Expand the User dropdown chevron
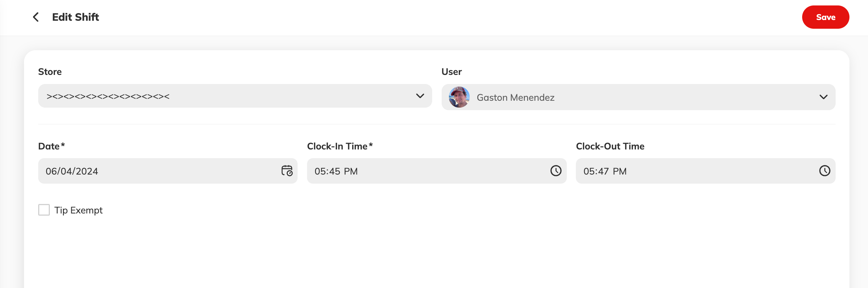868x288 pixels. 824,97
